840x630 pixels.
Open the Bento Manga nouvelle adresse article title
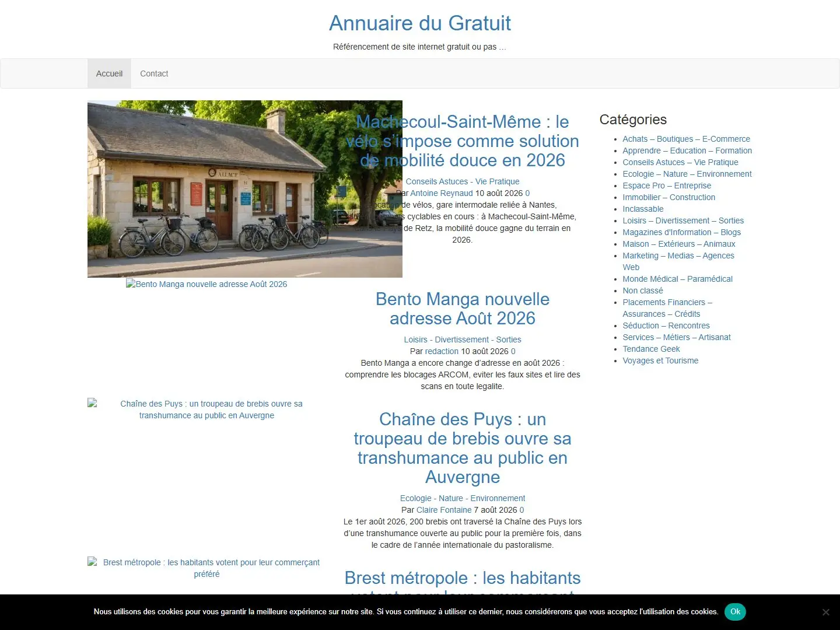(x=463, y=309)
